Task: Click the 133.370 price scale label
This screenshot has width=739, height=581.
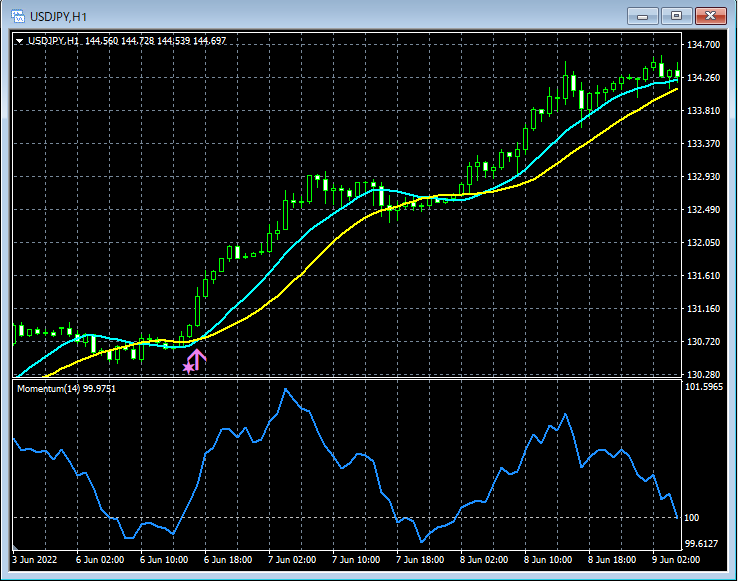Action: coord(704,144)
